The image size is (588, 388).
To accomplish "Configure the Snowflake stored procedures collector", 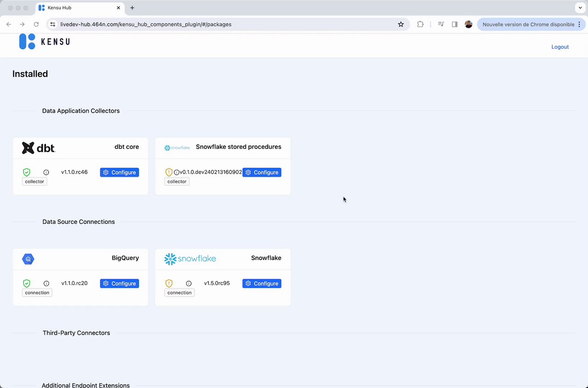I will 262,172.
